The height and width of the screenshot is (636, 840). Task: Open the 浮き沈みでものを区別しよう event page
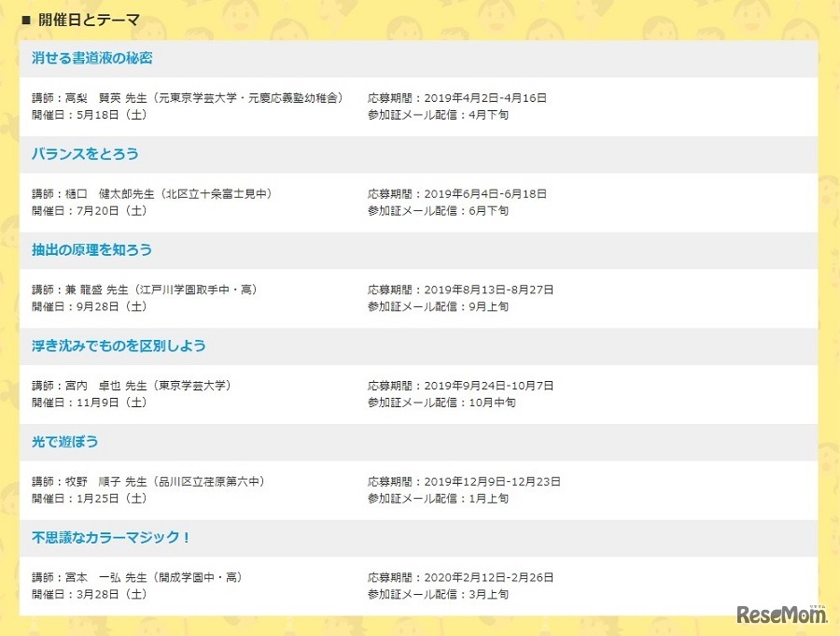coord(115,345)
